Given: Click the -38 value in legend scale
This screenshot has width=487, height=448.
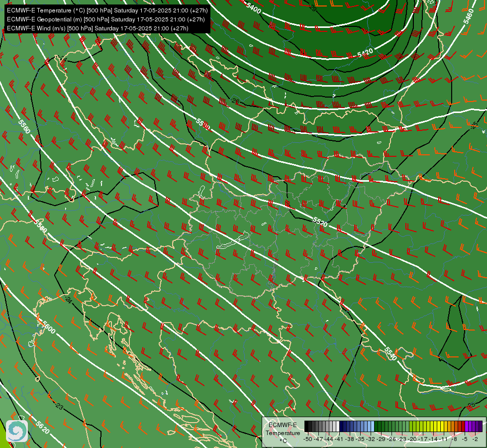Looking at the screenshot, I should pos(350,439).
